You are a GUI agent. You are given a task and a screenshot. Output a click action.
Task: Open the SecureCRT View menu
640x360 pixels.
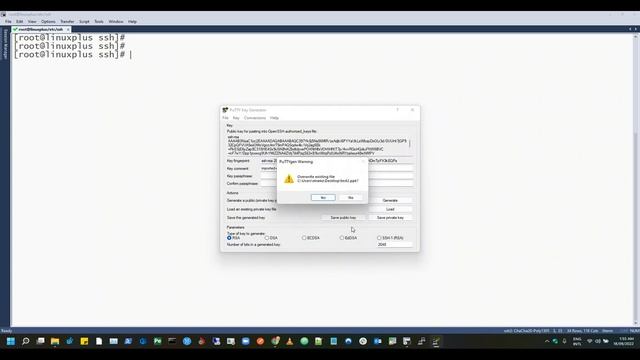tap(32, 22)
